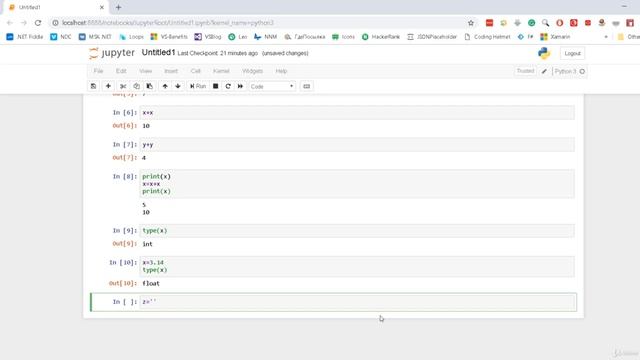Select cell In [6] x+x

pyautogui.click(x=358, y=113)
